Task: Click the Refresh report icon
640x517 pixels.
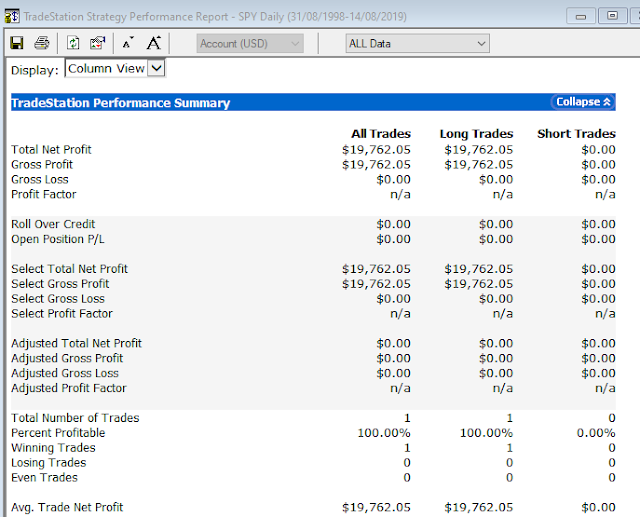Action: pyautogui.click(x=73, y=43)
